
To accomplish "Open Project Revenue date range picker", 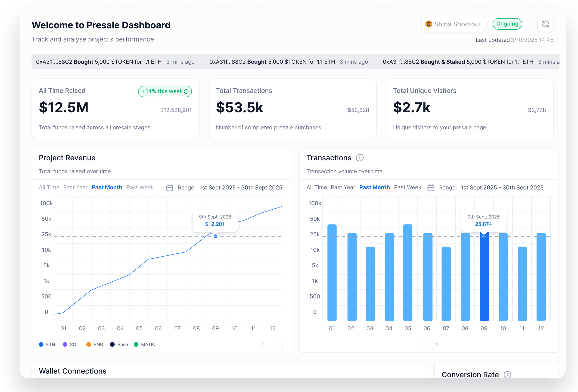I will pos(224,188).
